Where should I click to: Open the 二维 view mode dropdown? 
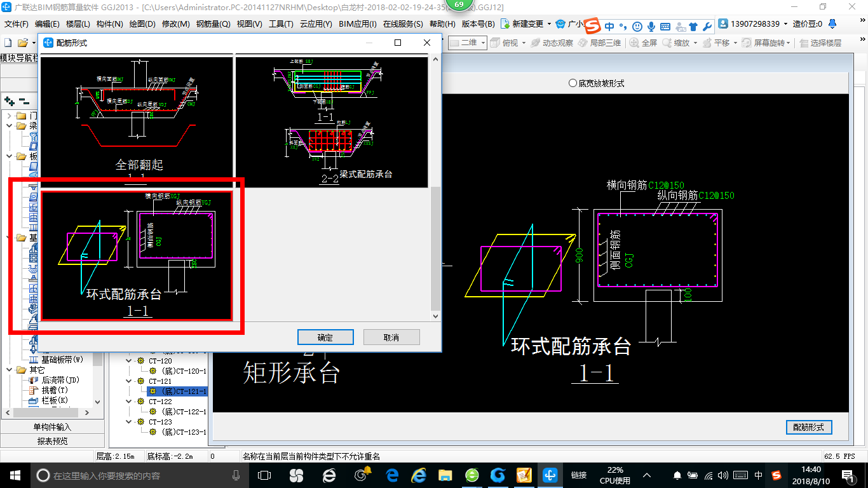tap(482, 43)
